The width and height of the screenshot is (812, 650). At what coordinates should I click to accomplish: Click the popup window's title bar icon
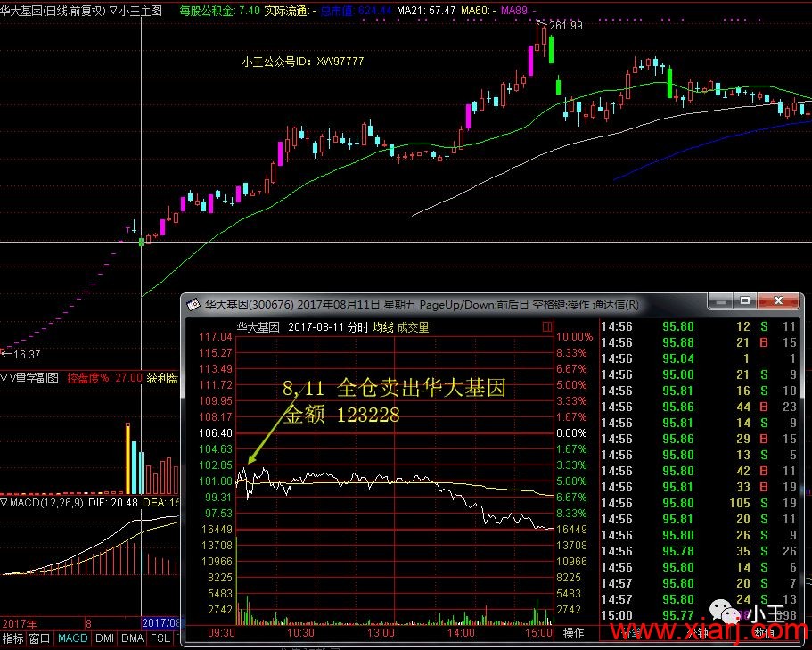click(193, 305)
